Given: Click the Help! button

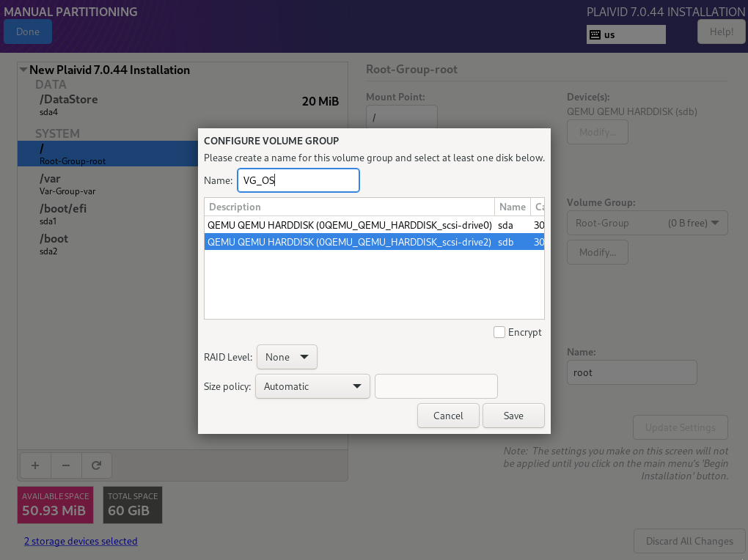Looking at the screenshot, I should pos(722,32).
